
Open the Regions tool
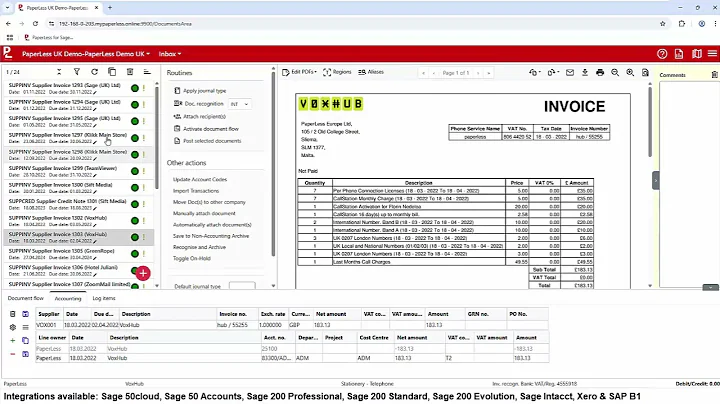pos(337,72)
